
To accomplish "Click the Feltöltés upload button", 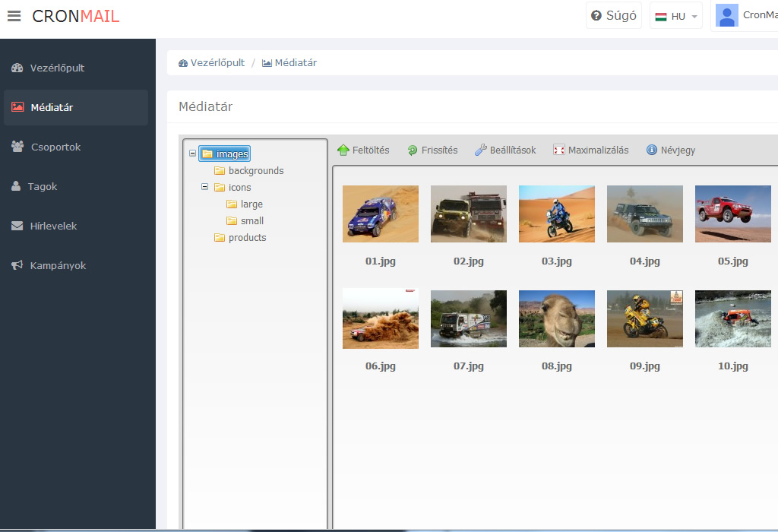I will pyautogui.click(x=363, y=150).
